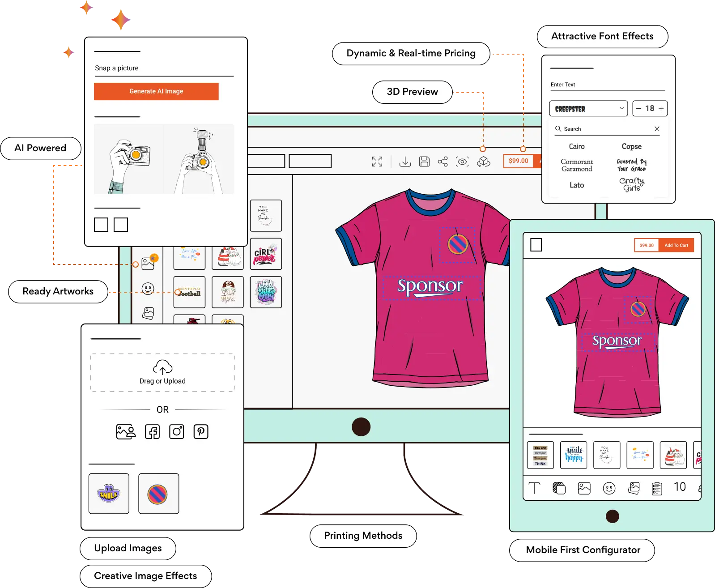This screenshot has height=588, width=715.
Task: Decrease font size with minus button
Action: pyautogui.click(x=639, y=109)
